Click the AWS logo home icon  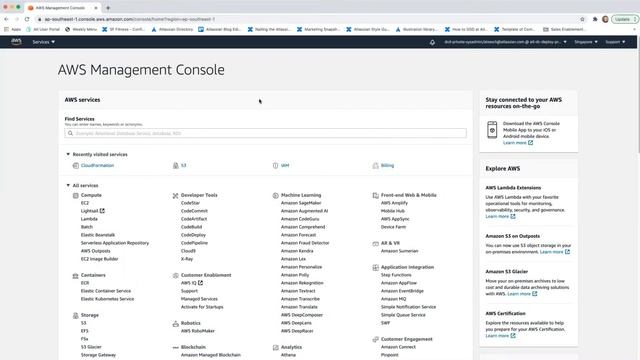[x=16, y=42]
